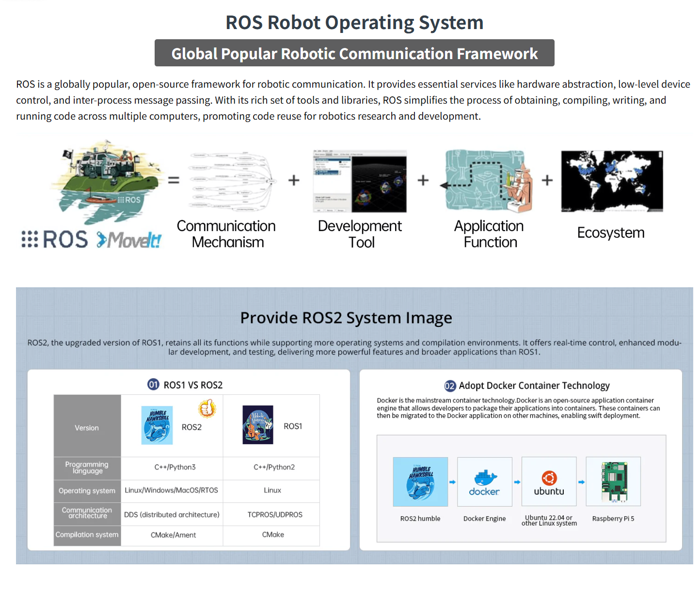Click the "Global Popular Robotic Communication Framework" banner

(354, 53)
